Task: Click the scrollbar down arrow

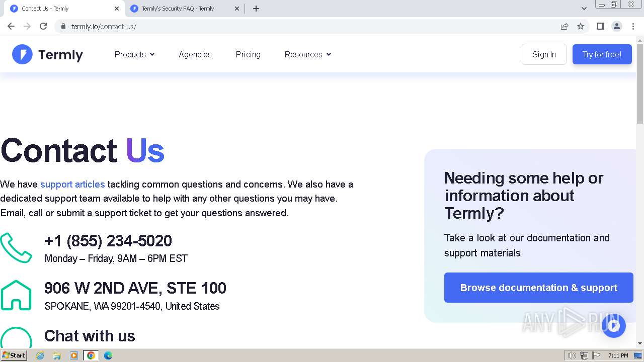Action: point(640,343)
